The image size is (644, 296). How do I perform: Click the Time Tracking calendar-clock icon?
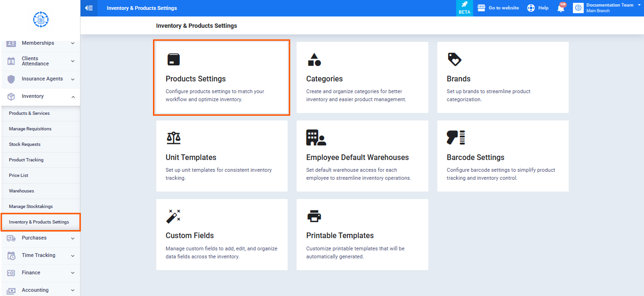click(11, 256)
